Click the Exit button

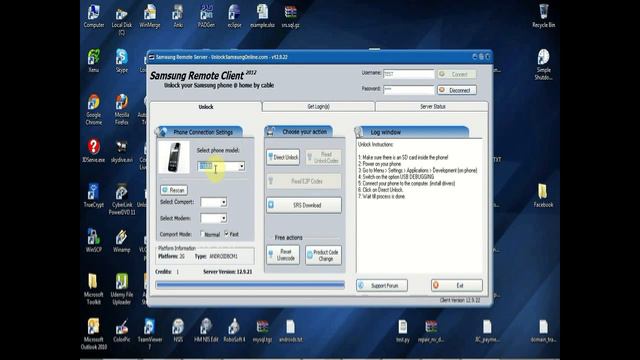457,285
